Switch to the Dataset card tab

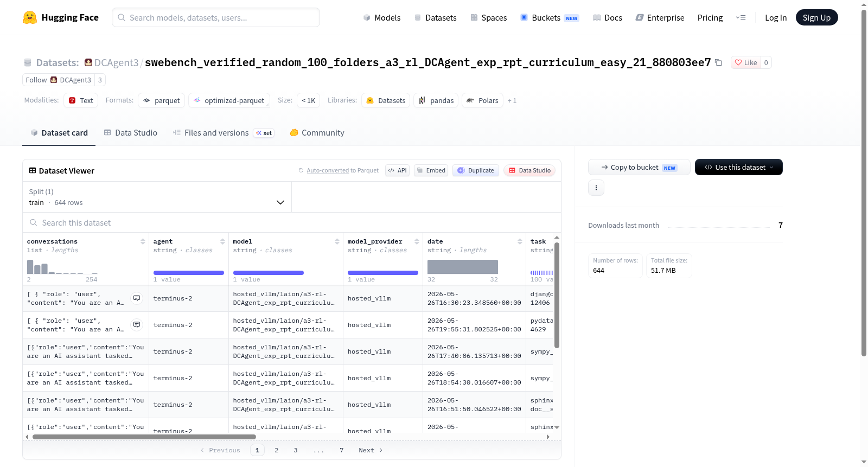pyautogui.click(x=59, y=132)
